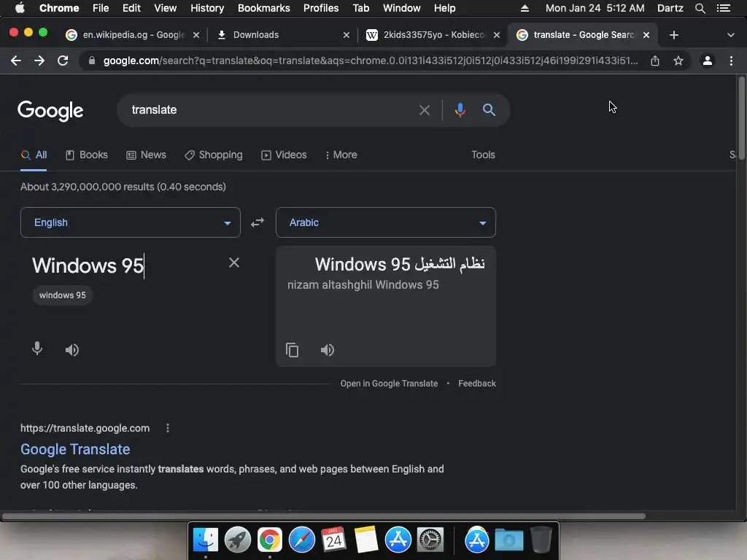Start voice search with the microphone
This screenshot has height=560, width=747.
tap(460, 110)
